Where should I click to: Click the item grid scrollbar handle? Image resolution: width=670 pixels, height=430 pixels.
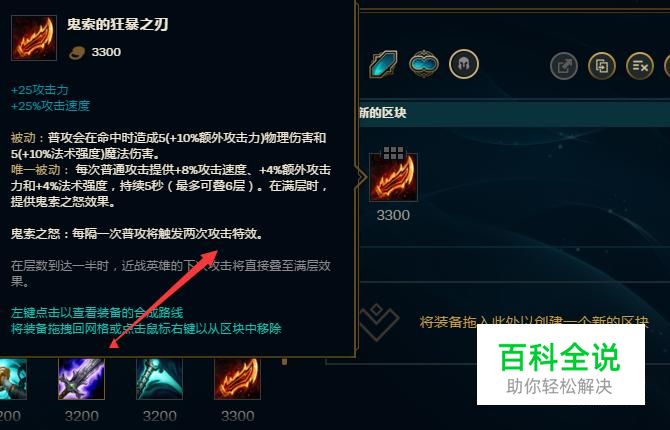(285, 362)
